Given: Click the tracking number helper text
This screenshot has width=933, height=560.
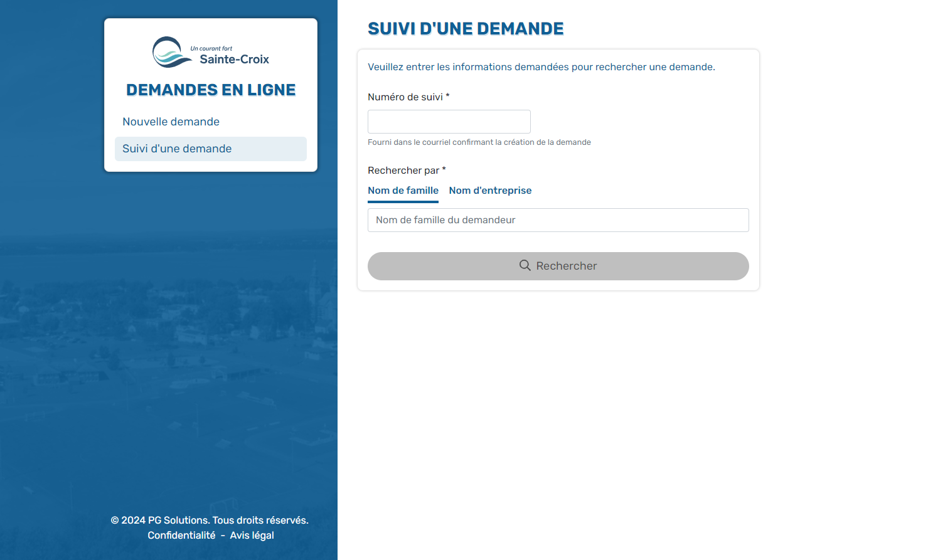Looking at the screenshot, I should coord(479,142).
